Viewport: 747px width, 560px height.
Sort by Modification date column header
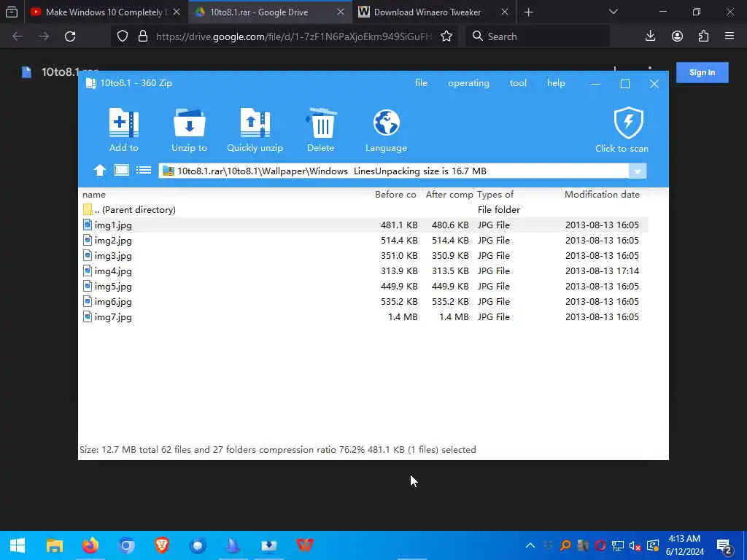602,194
